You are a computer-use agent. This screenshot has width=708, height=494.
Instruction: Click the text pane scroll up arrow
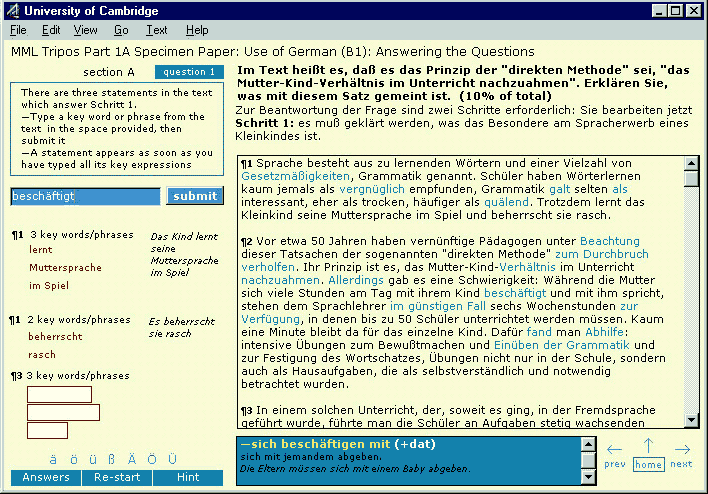(691, 163)
